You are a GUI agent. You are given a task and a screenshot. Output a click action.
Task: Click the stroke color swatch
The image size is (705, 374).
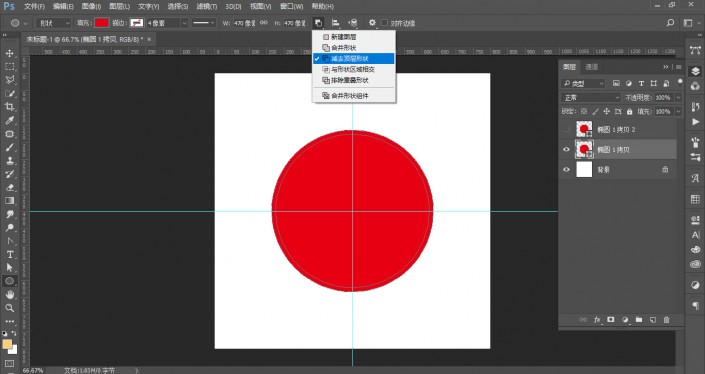pyautogui.click(x=137, y=23)
